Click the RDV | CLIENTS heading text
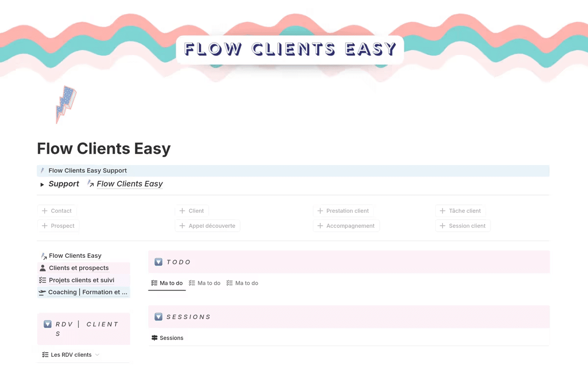This screenshot has height=367, width=588. click(87, 329)
